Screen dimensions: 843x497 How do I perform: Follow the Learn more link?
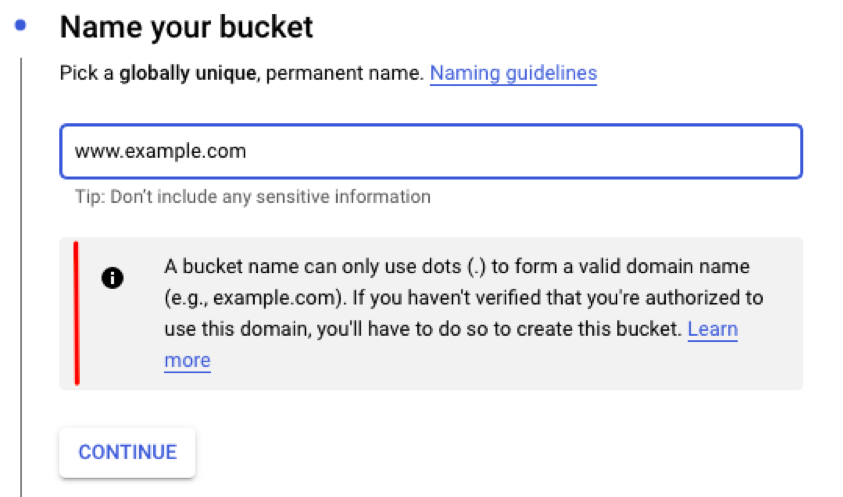pyautogui.click(x=712, y=330)
